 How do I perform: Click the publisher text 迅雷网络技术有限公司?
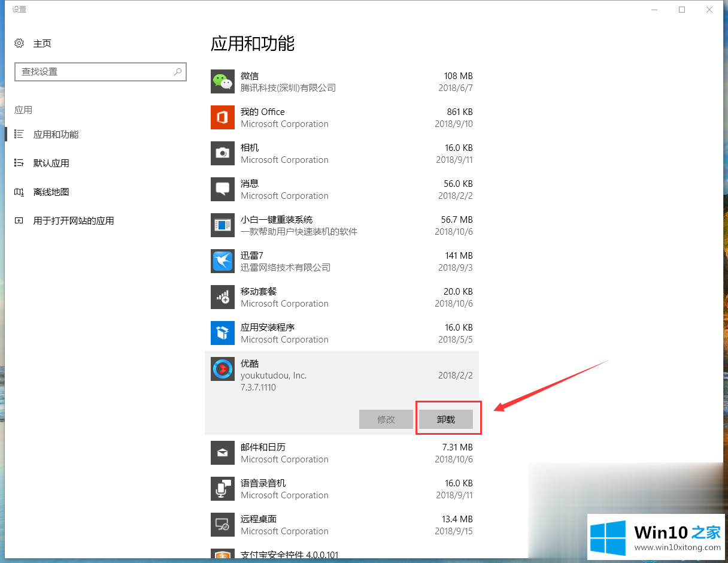[x=286, y=267]
